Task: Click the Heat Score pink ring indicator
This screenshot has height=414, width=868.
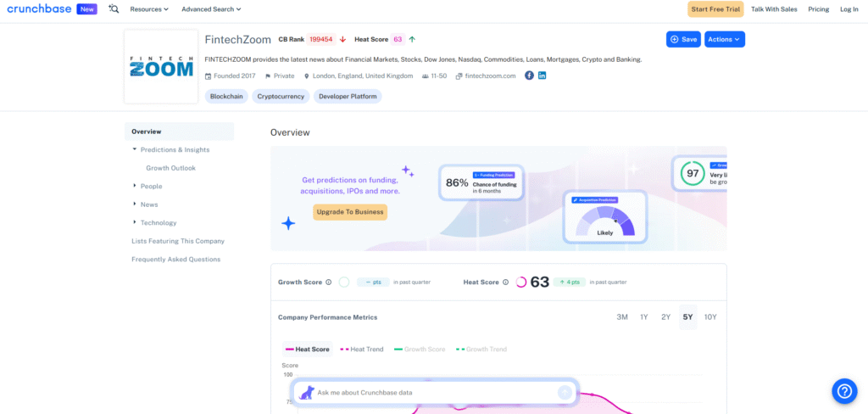Action: coord(521,283)
